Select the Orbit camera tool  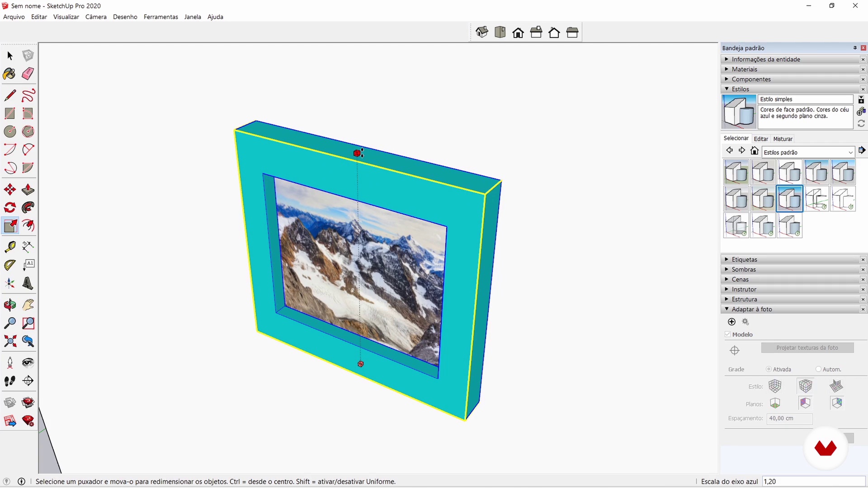coord(10,305)
